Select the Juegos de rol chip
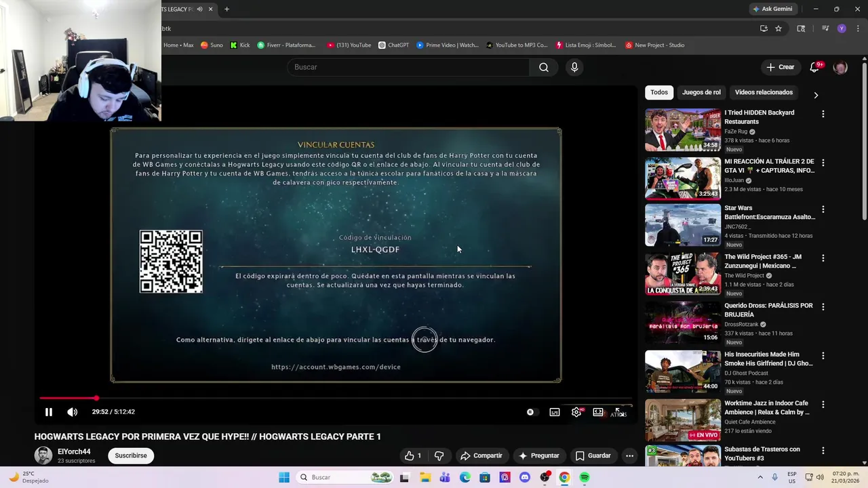This screenshot has height=488, width=868. point(701,92)
